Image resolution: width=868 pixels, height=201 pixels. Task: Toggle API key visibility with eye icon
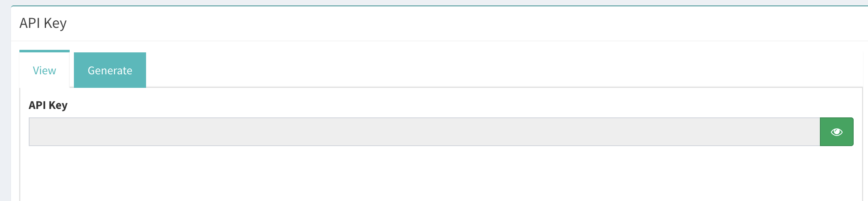tap(836, 132)
